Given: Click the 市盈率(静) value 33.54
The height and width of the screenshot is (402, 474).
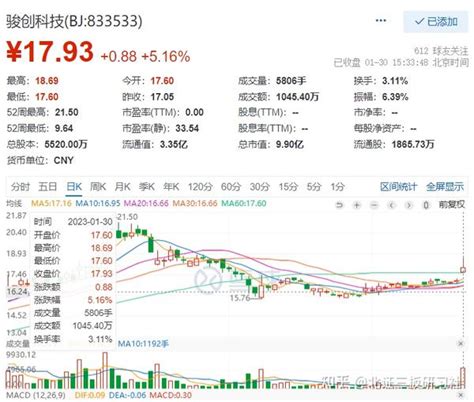Looking at the screenshot, I should [187, 128].
